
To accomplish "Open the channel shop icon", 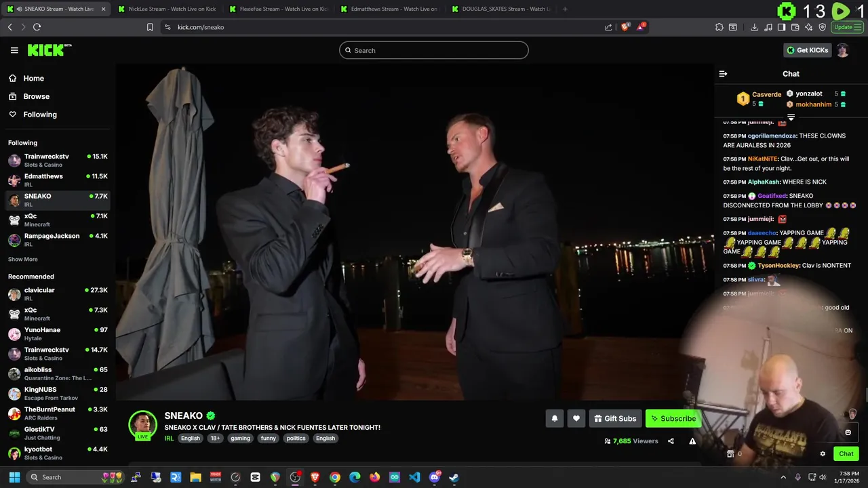I will point(730,454).
